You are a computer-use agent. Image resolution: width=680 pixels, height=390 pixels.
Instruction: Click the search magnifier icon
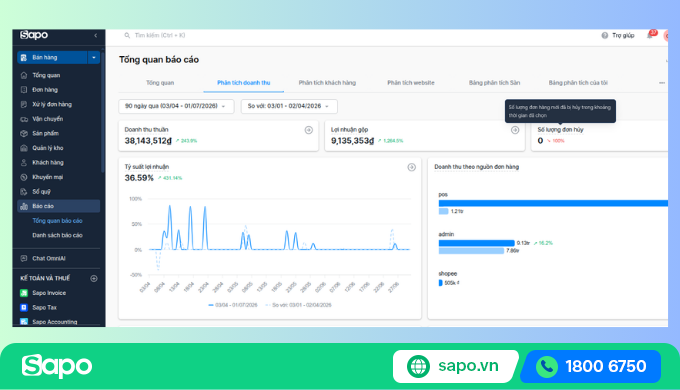pos(127,36)
